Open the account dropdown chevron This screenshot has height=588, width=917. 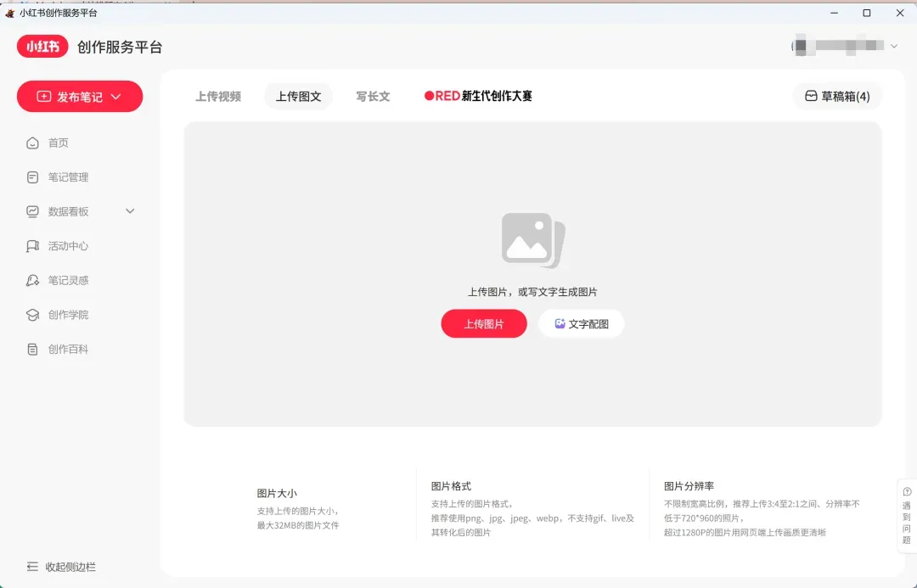click(893, 46)
